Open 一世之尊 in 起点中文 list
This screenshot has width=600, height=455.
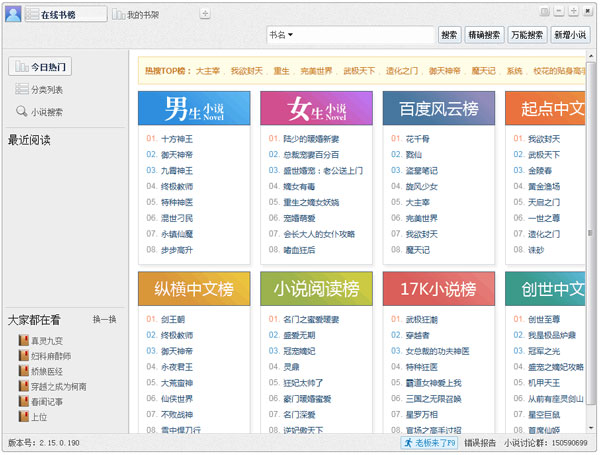pos(544,219)
